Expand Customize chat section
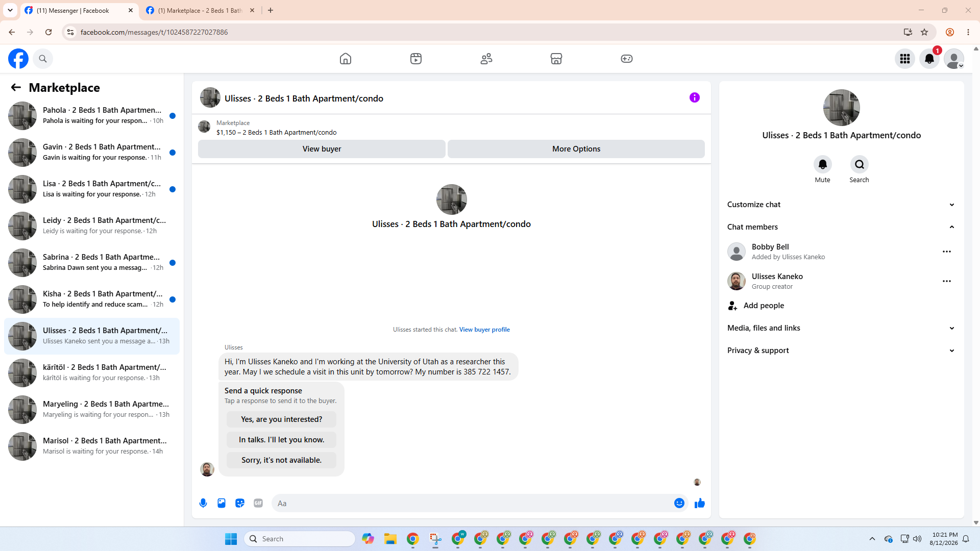 pyautogui.click(x=841, y=205)
